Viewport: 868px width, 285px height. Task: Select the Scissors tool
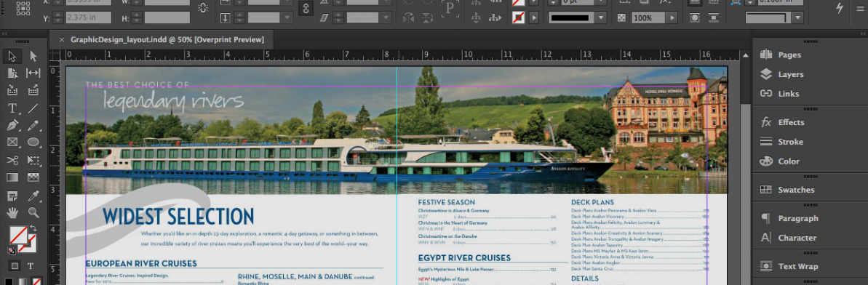coord(12,161)
